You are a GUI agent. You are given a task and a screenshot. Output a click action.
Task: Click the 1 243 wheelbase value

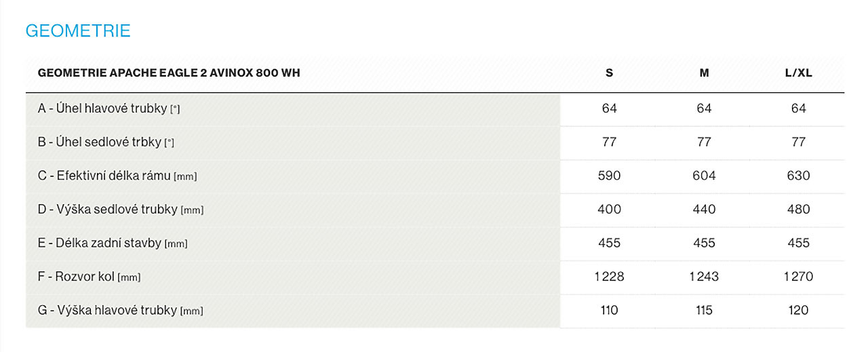click(704, 277)
